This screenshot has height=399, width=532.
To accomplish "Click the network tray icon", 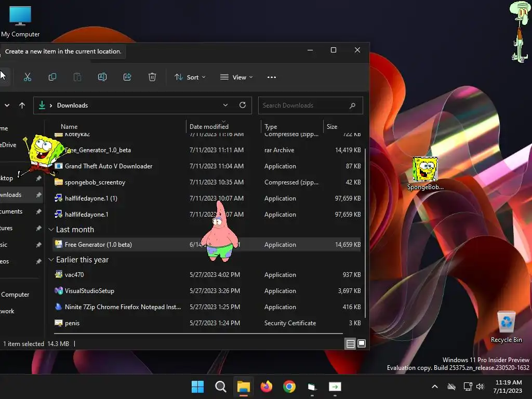I will (468, 387).
